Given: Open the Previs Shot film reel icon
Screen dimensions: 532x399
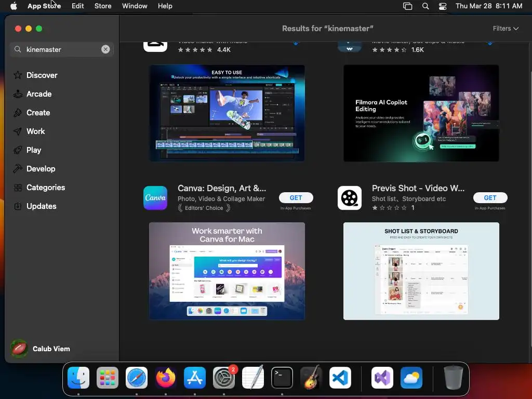Looking at the screenshot, I should [x=350, y=198].
